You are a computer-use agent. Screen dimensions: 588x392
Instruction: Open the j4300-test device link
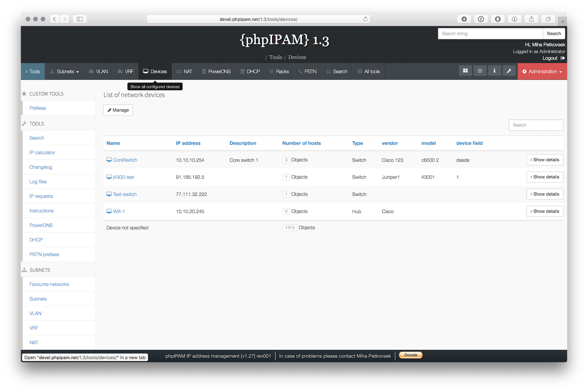(123, 177)
